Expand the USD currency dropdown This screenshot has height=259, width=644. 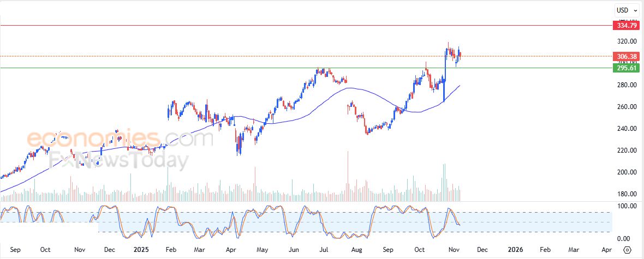click(x=625, y=10)
